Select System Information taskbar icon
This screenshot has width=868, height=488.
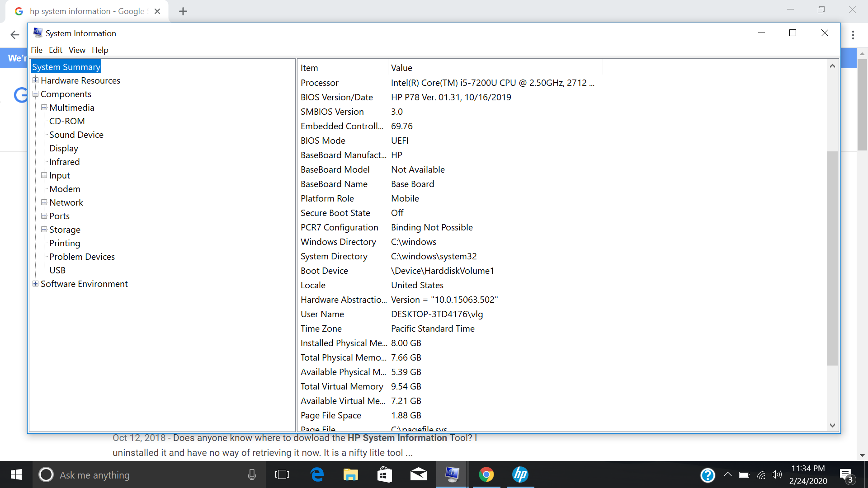click(452, 474)
